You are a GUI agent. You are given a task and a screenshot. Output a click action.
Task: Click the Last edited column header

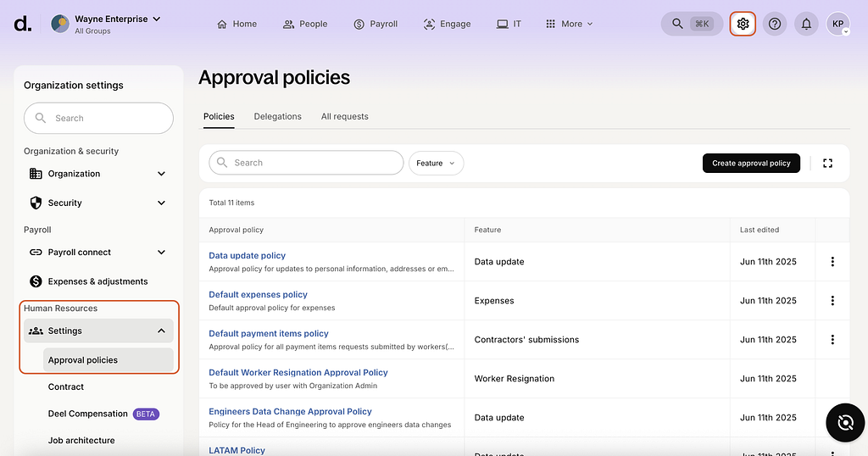(759, 230)
